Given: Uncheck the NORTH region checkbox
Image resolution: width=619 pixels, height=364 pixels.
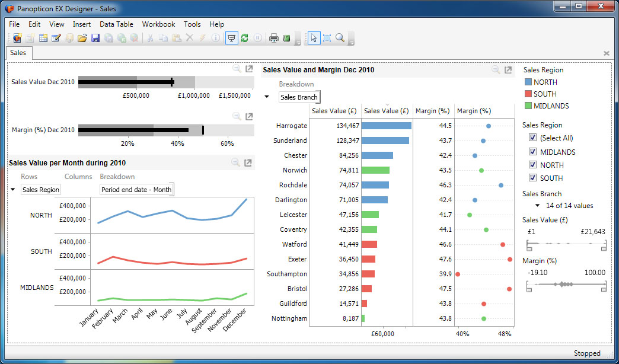Looking at the screenshot, I should [532, 165].
